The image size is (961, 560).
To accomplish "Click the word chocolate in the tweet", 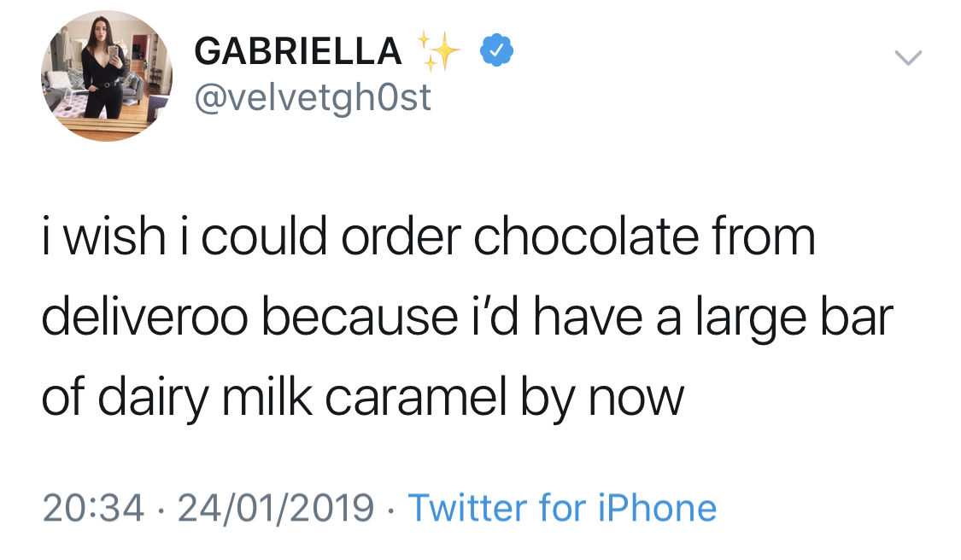I will click(585, 236).
